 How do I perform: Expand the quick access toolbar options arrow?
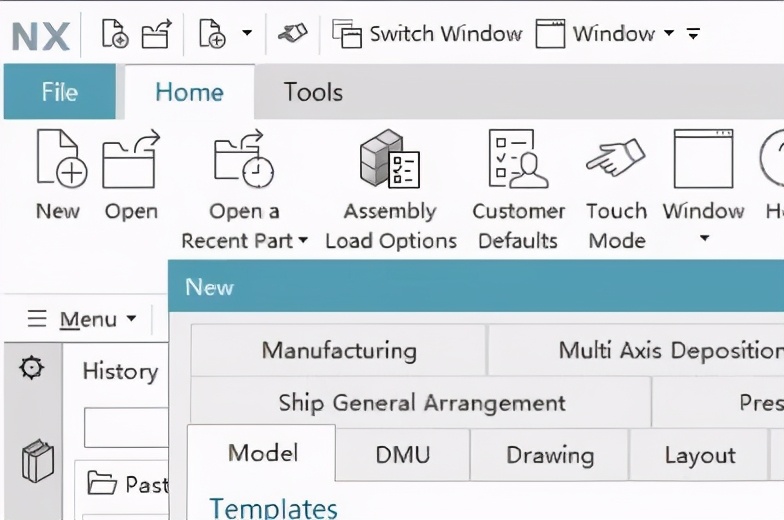pos(693,34)
